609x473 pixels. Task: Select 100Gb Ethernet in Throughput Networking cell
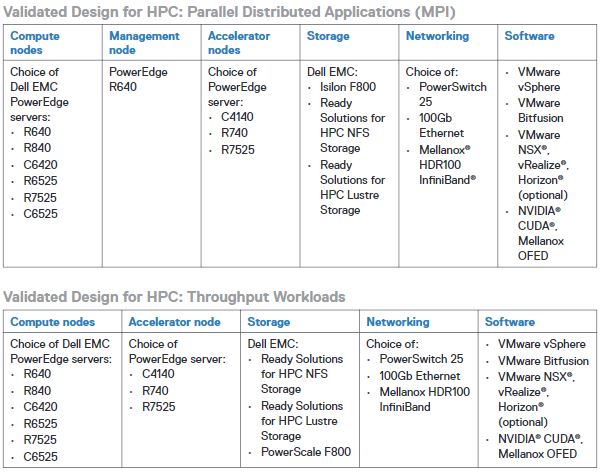pyautogui.click(x=420, y=376)
